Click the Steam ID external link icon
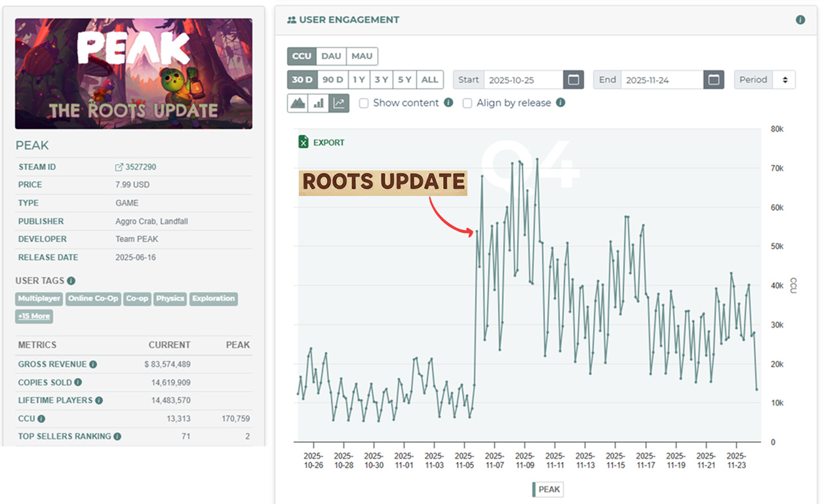The image size is (824, 504). [x=119, y=167]
